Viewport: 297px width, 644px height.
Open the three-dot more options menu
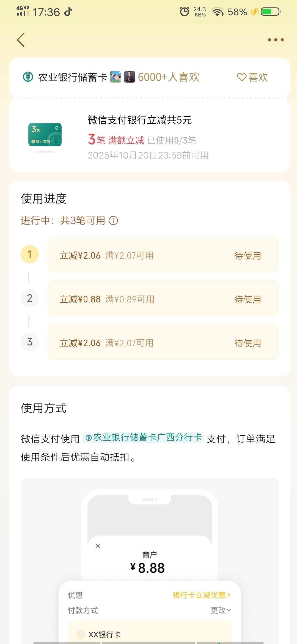coord(276,40)
